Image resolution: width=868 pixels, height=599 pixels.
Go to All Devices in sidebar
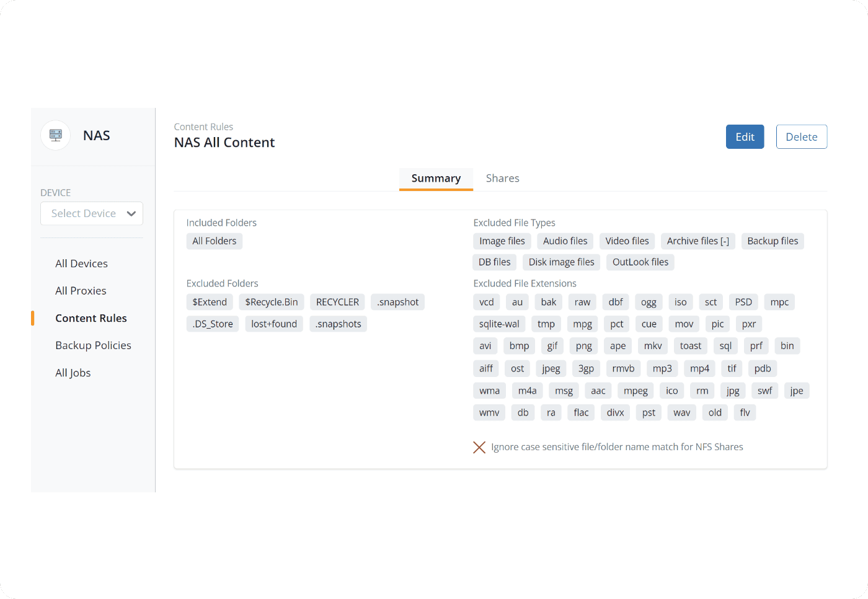[x=81, y=264]
